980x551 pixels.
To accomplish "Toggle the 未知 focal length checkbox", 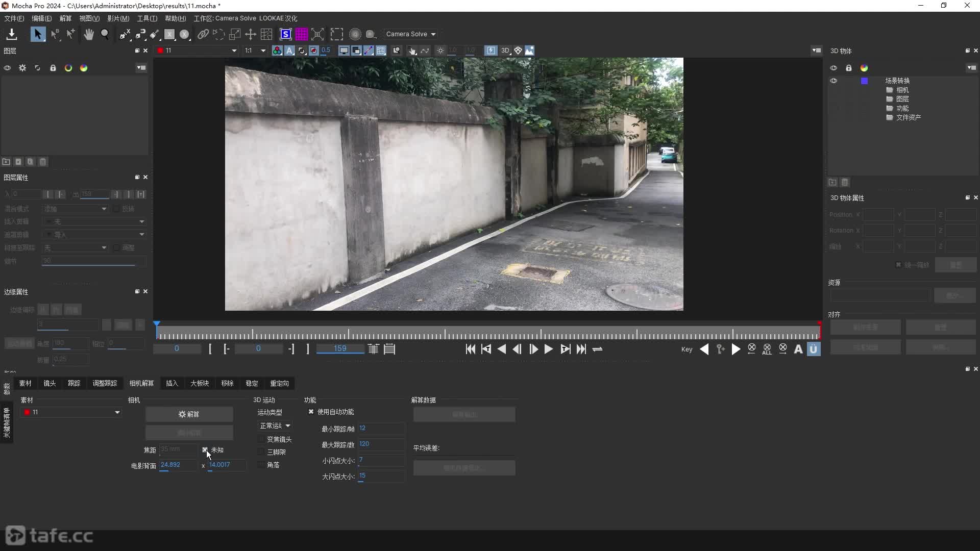I will (x=205, y=450).
